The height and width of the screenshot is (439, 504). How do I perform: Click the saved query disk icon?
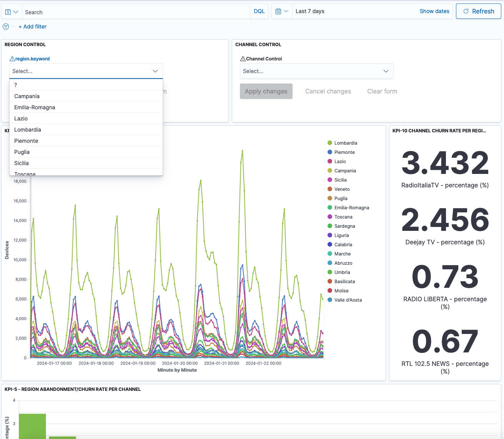tap(8, 12)
